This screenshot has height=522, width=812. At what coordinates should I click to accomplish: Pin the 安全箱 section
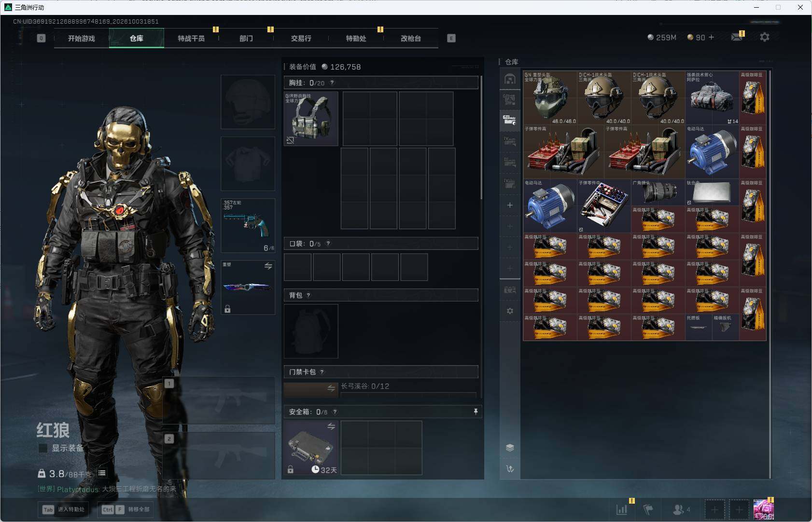point(476,412)
